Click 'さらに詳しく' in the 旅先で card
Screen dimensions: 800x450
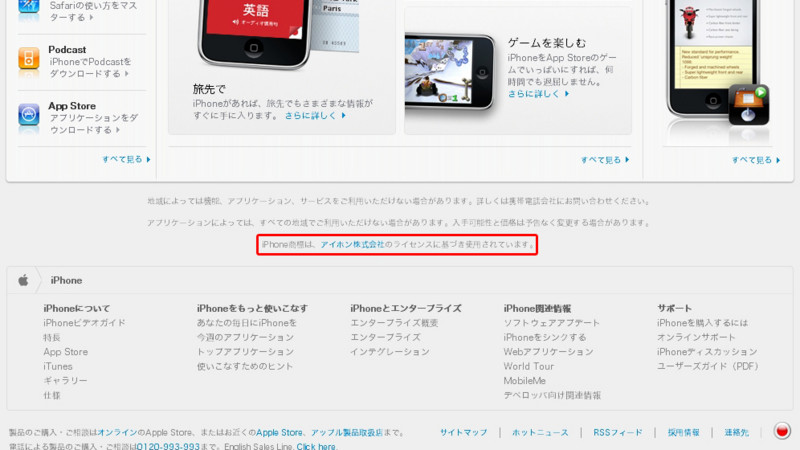315,116
